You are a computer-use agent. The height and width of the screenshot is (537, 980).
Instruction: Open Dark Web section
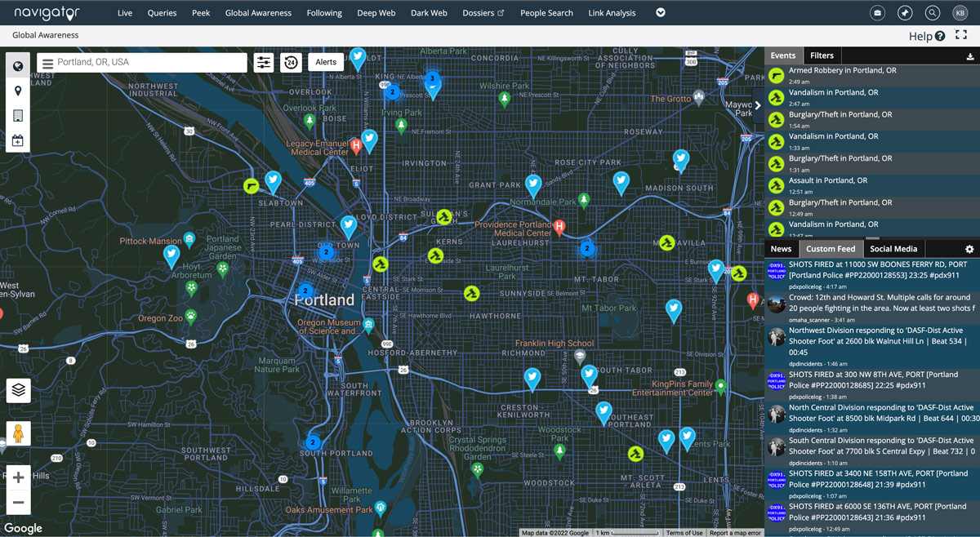(x=429, y=13)
